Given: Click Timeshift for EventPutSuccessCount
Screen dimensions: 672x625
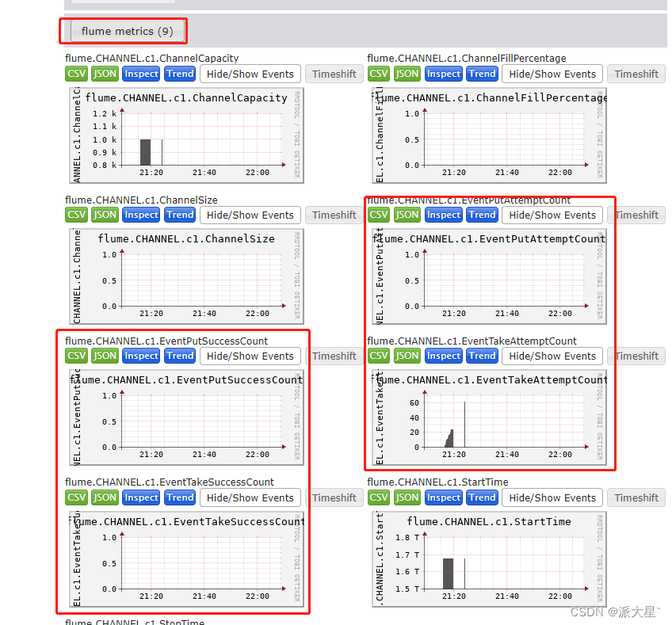Looking at the screenshot, I should [334, 356].
